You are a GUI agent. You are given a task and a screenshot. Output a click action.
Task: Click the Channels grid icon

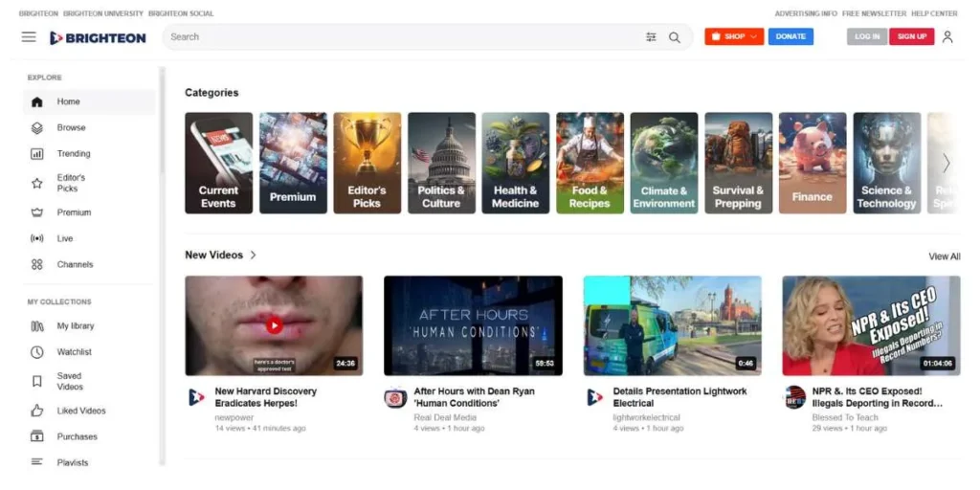(37, 264)
